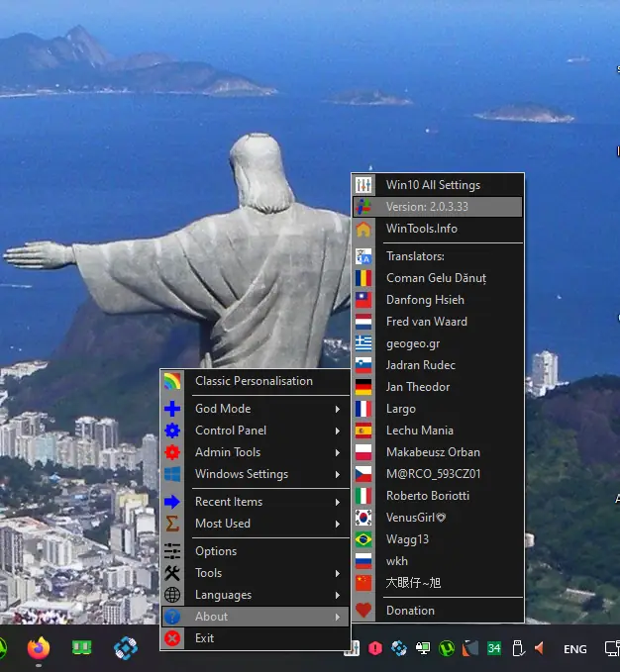Click the sigma Most Used icon

click(172, 524)
